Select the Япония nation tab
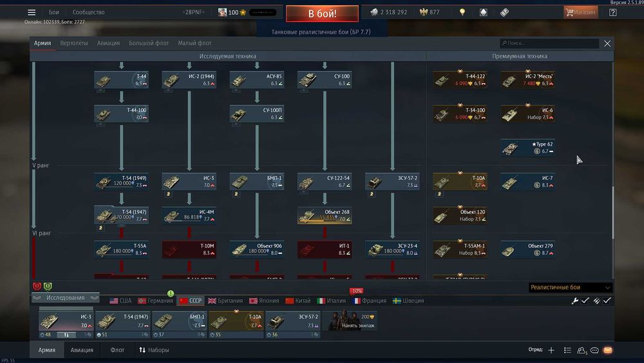The width and height of the screenshot is (644, 363). pyautogui.click(x=264, y=301)
